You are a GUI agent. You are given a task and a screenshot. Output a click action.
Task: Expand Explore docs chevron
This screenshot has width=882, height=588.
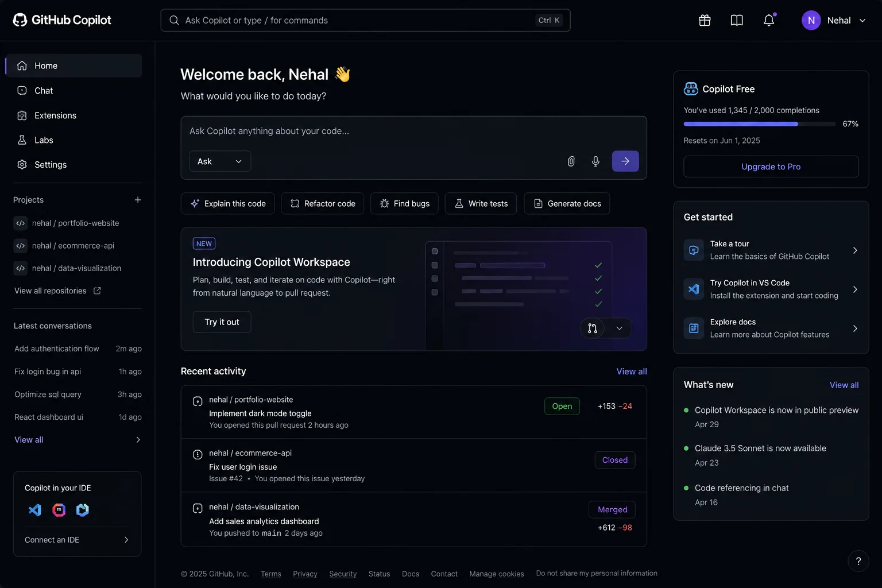855,328
